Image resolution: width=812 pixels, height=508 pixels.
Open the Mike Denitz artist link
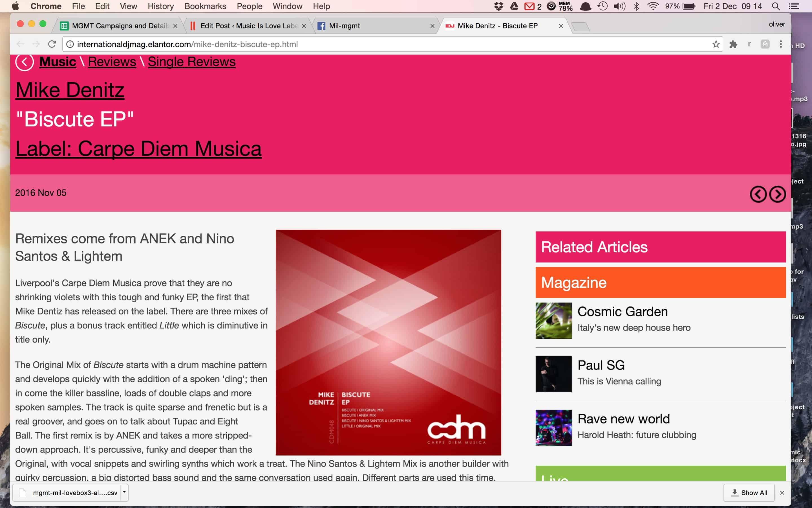pyautogui.click(x=70, y=90)
